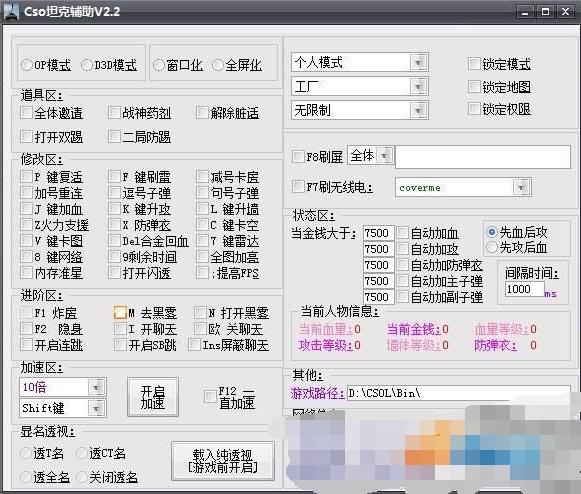Enable the J键加血 checkbox
The width and height of the screenshot is (581, 494).
point(26,209)
